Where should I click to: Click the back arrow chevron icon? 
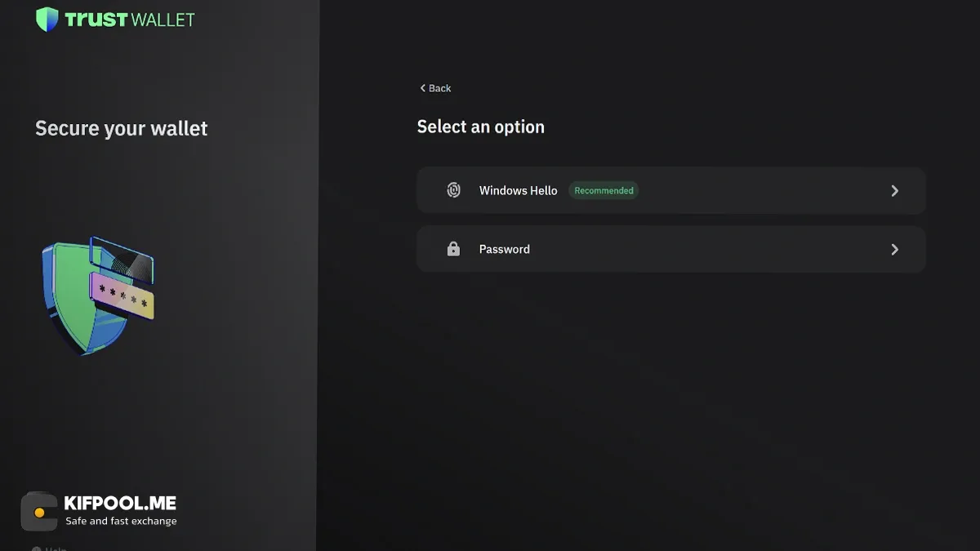pyautogui.click(x=422, y=88)
